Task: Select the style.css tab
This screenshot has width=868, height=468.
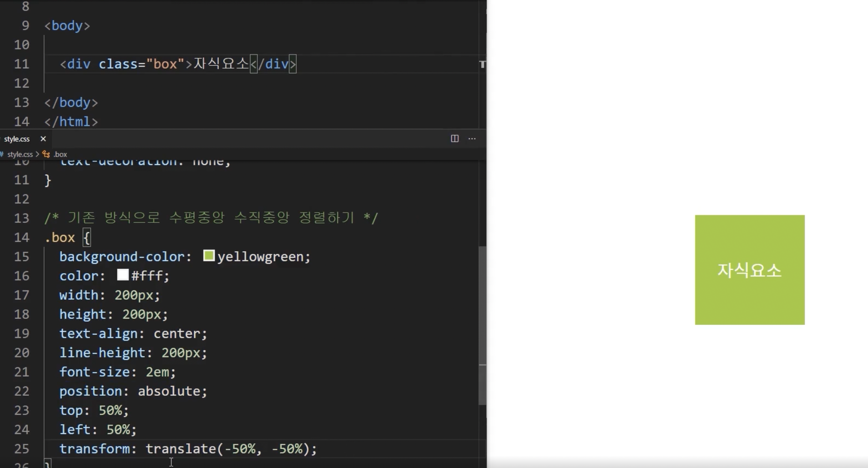Action: 17,139
